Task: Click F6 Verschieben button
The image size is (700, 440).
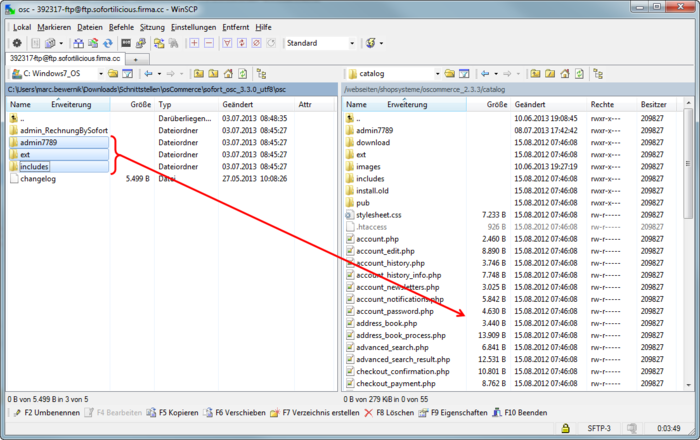Action: point(234,413)
